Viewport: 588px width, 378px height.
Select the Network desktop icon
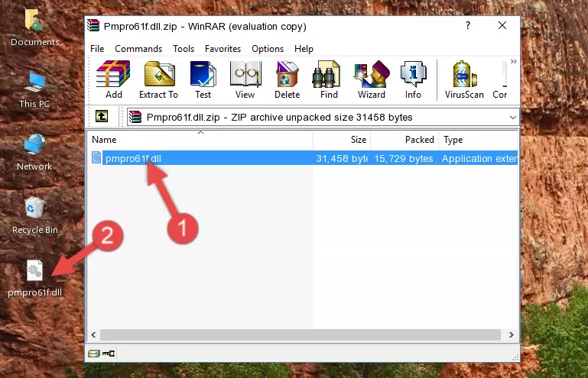coord(34,152)
